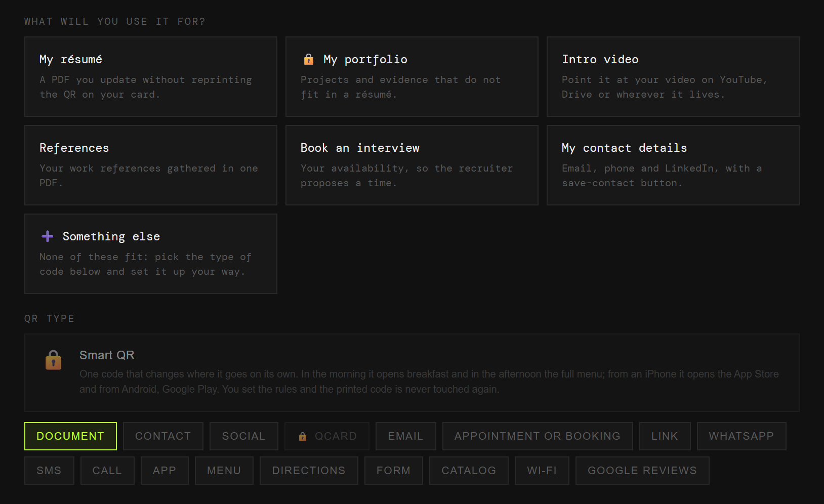Screen dimensions: 824x504
Task: Choose the DIRECTIONS QR type
Action: click(309, 471)
